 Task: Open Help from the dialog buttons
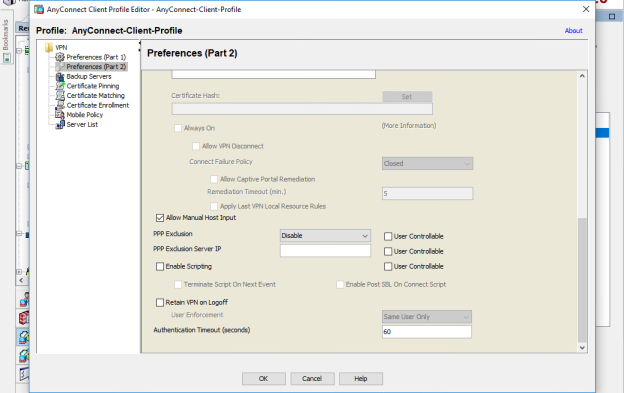click(361, 379)
